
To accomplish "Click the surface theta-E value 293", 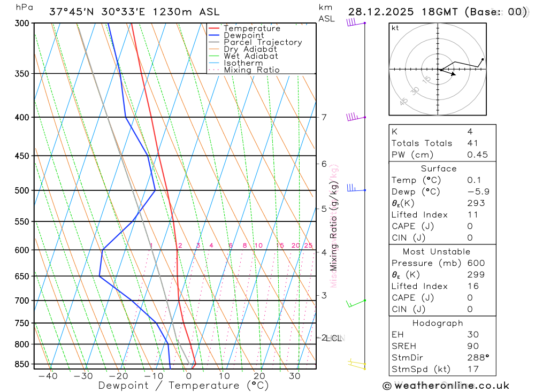I will [476, 203].
